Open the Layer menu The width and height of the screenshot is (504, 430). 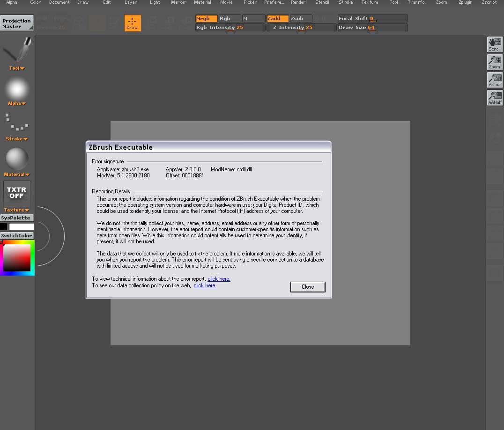tap(131, 2)
